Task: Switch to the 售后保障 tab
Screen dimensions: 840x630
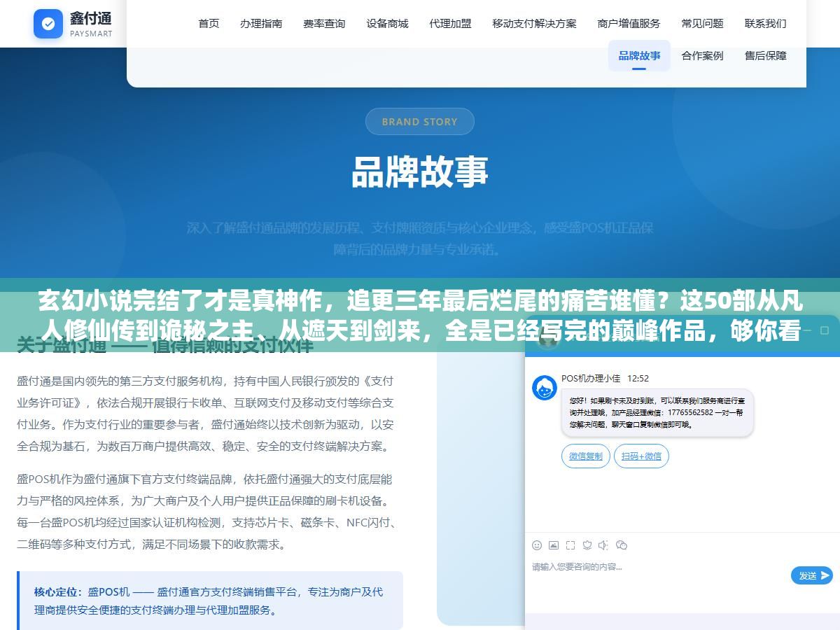Action: (765, 55)
